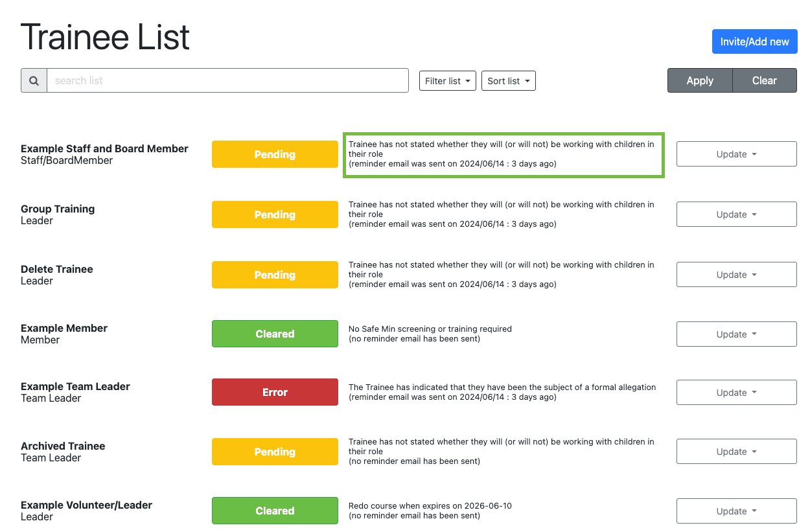810x532 pixels.
Task: Open the Sort list dropdown
Action: 508,80
